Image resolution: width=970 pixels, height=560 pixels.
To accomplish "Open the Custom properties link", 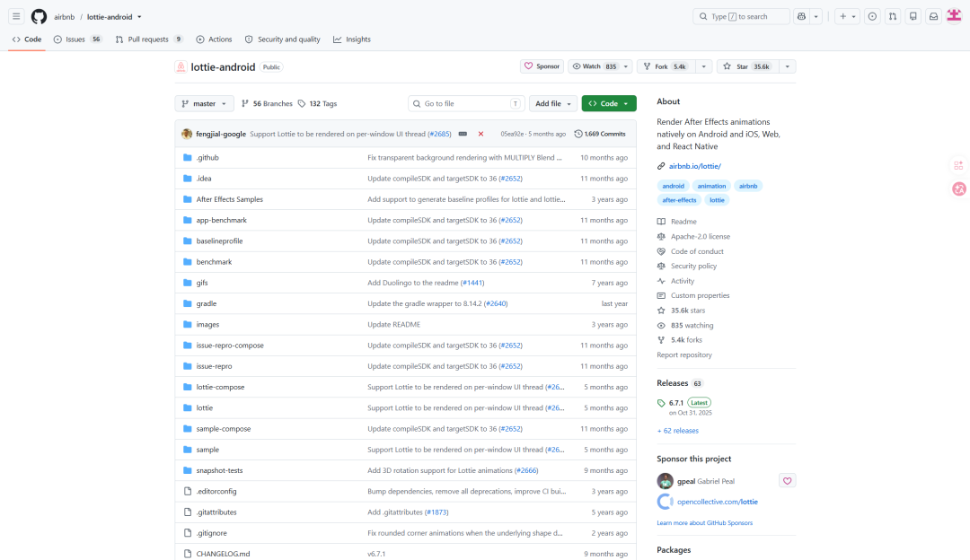I will tap(701, 296).
